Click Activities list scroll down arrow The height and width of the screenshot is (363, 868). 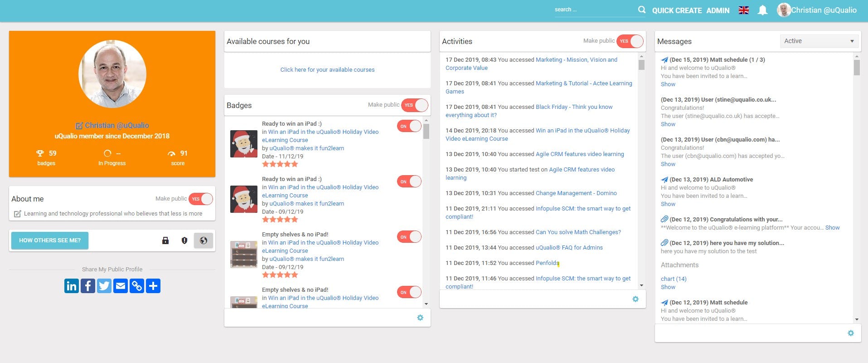(x=641, y=285)
